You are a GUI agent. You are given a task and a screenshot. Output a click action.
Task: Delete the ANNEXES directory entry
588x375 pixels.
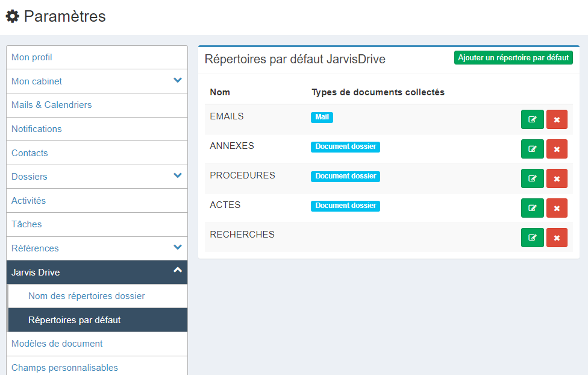pos(557,149)
